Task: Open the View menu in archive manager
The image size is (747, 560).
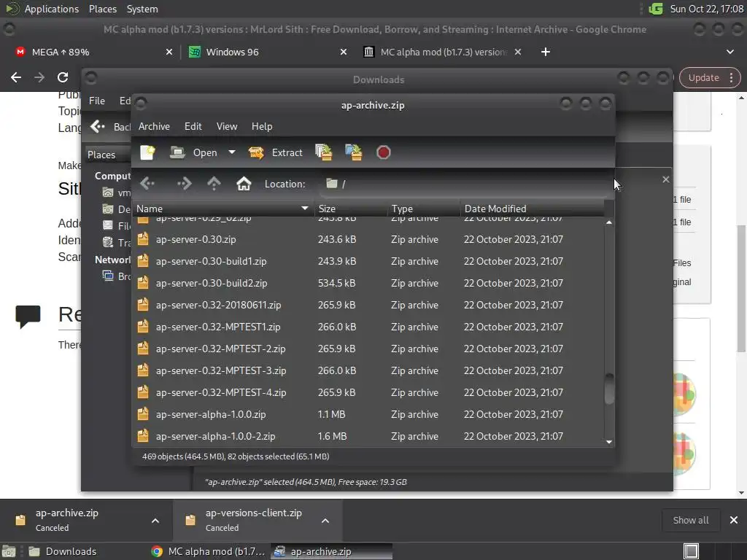Action: click(227, 126)
